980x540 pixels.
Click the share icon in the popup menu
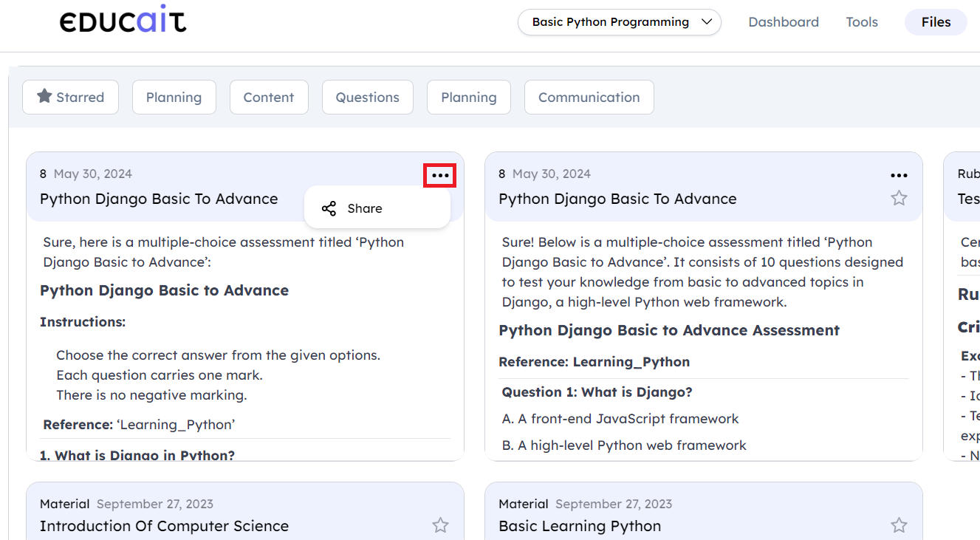(329, 208)
